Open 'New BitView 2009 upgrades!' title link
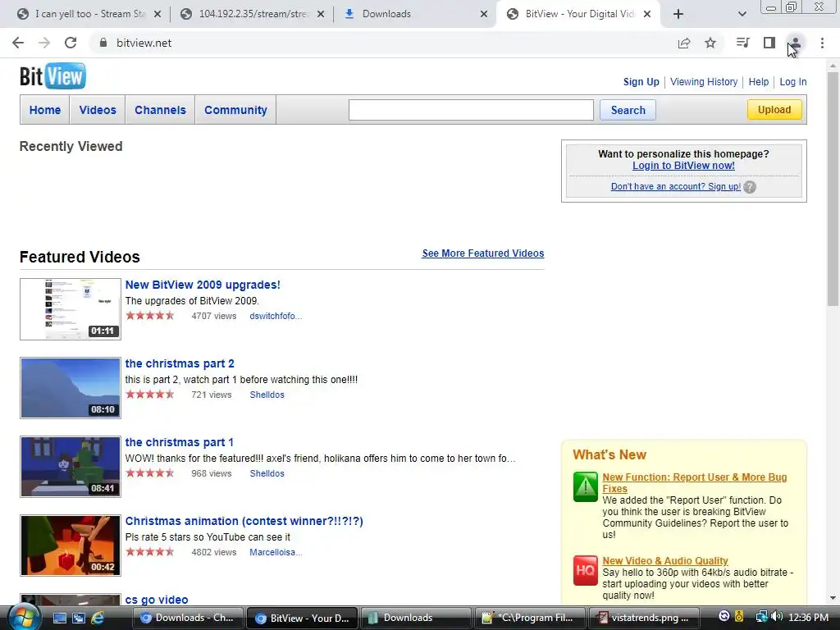 (203, 285)
